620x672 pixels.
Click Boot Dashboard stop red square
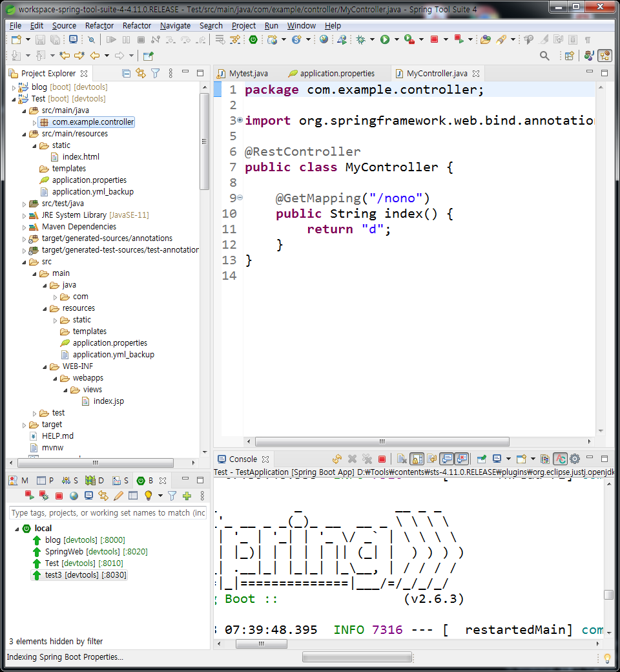pyautogui.click(x=59, y=496)
